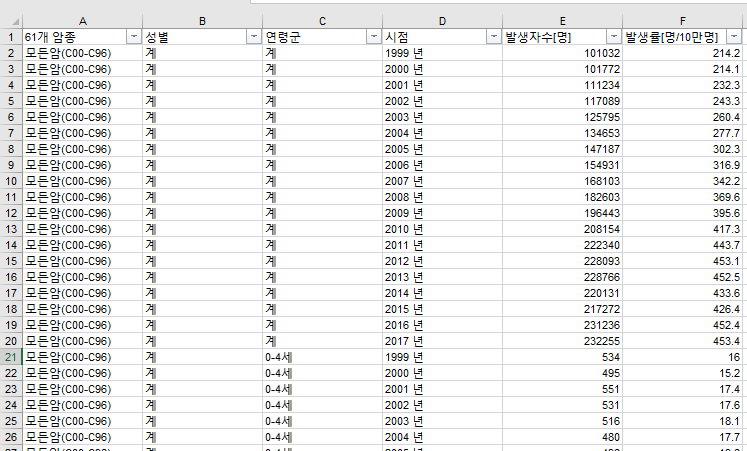Select column D header

443,21
